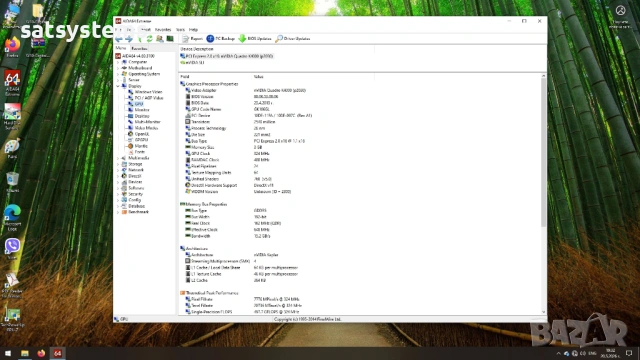Open File Explorer from the taskbar
640x360 pixels.
click(x=25, y=353)
